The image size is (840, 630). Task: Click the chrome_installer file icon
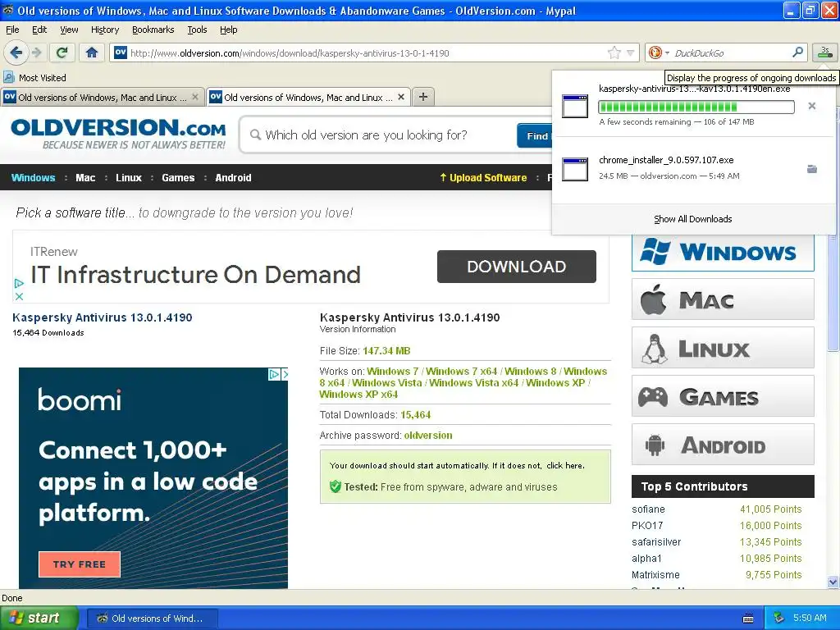coord(575,169)
